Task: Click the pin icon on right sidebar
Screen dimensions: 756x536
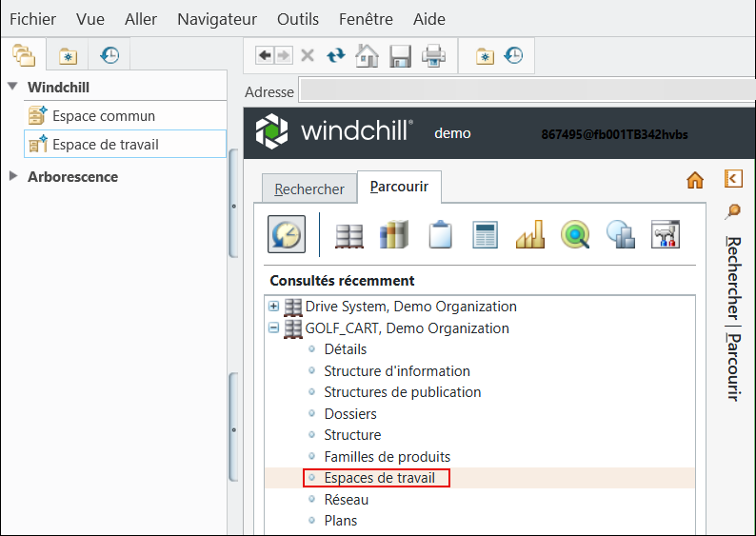Action: click(x=733, y=211)
